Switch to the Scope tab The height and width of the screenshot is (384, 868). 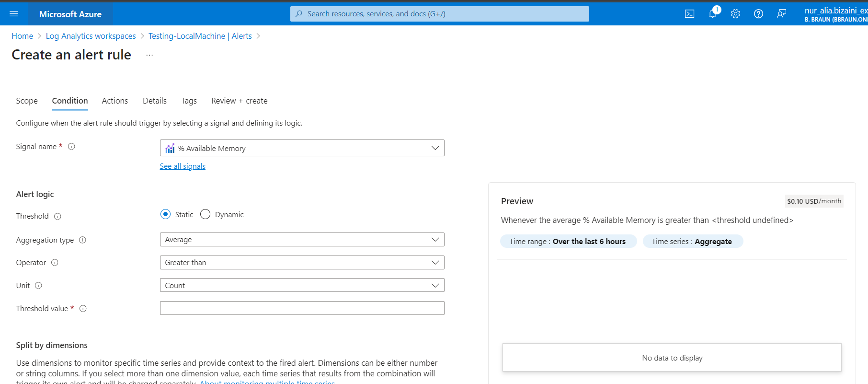tap(27, 101)
